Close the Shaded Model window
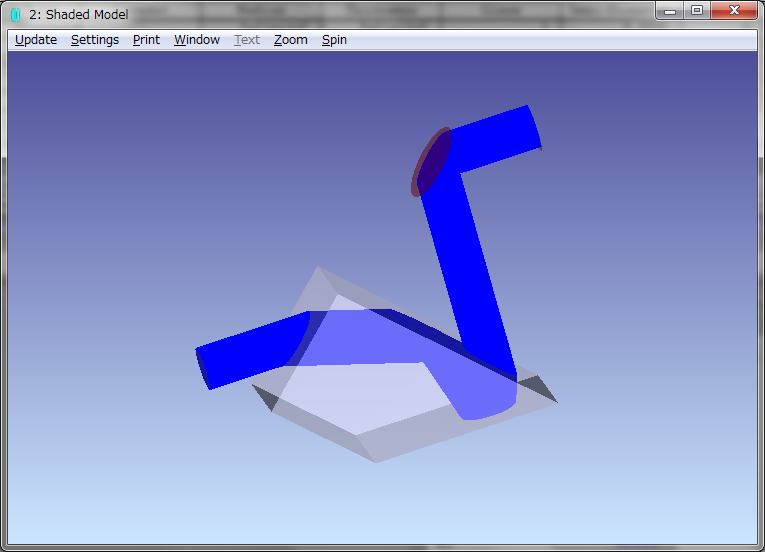765x552 pixels. pos(734,11)
